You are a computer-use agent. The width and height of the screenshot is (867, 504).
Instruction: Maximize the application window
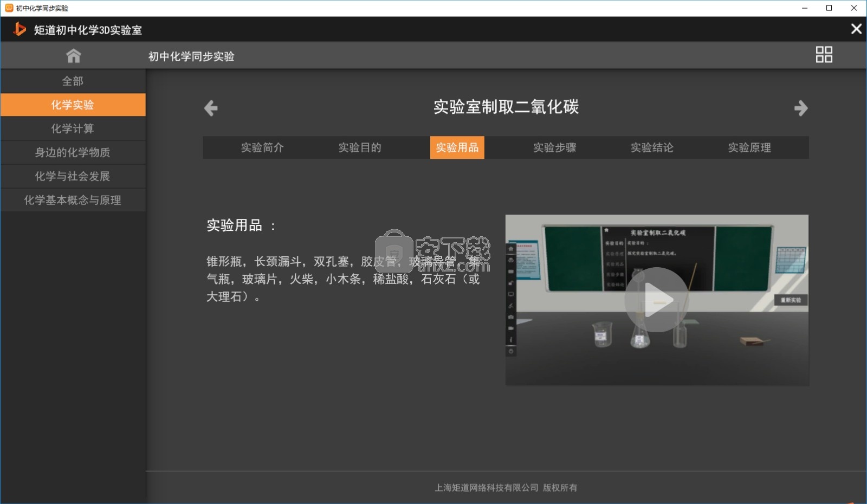pos(829,8)
